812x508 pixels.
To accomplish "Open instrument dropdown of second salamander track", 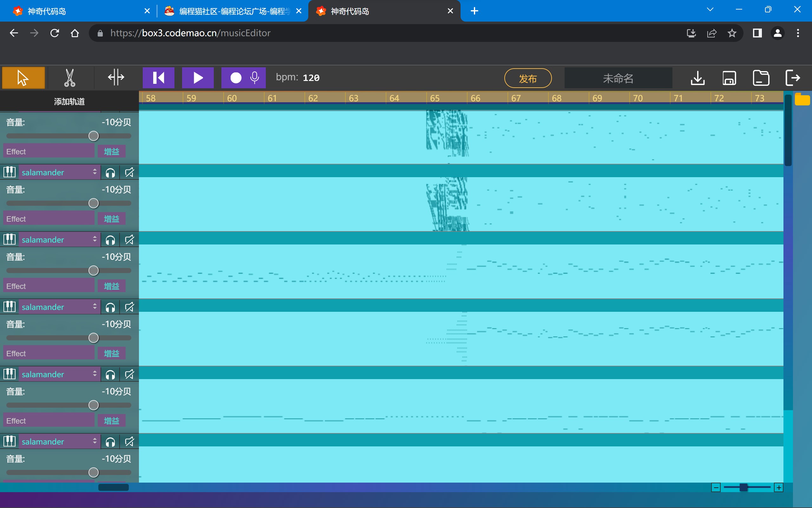I will click(59, 239).
